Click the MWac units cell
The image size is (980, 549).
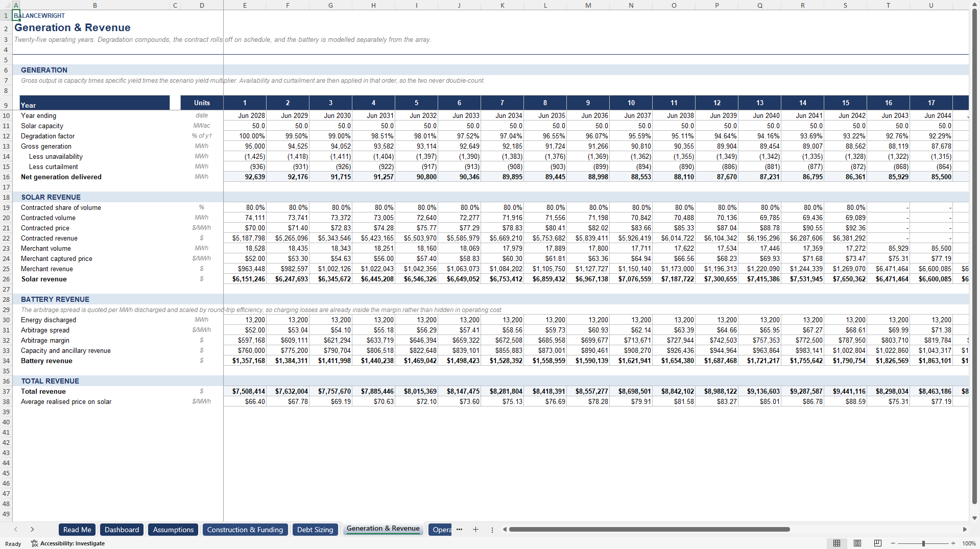(202, 126)
